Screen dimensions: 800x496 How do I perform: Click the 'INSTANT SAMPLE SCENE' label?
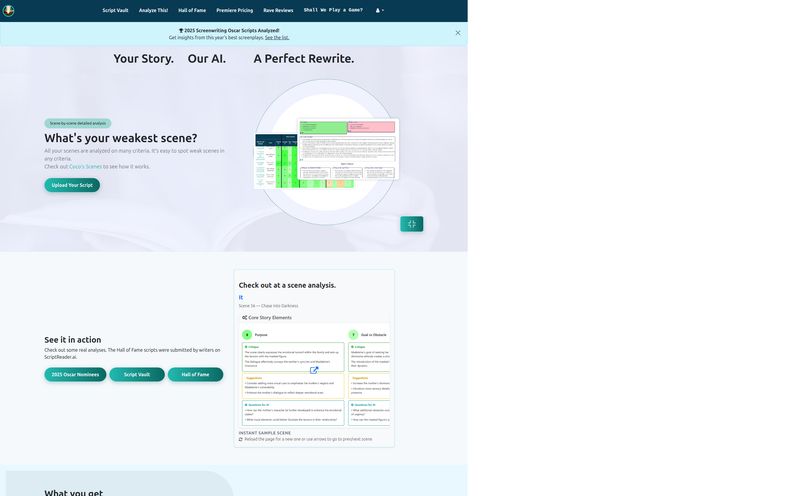265,433
